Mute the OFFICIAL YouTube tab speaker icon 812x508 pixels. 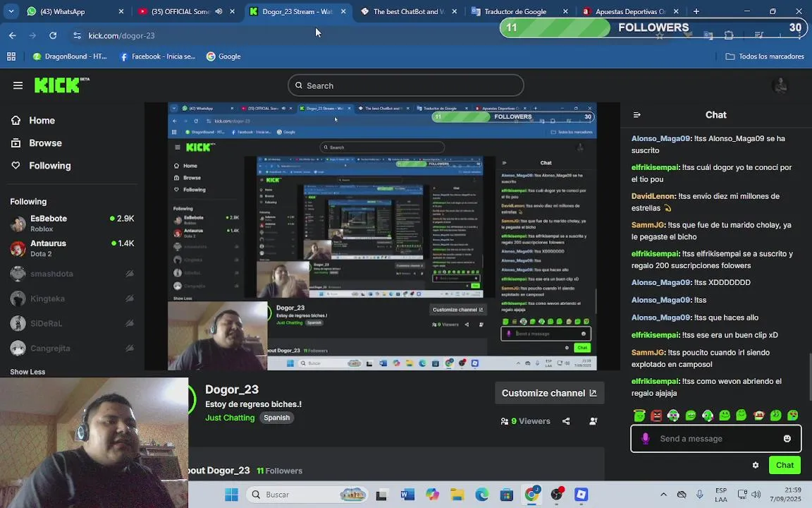(219, 11)
